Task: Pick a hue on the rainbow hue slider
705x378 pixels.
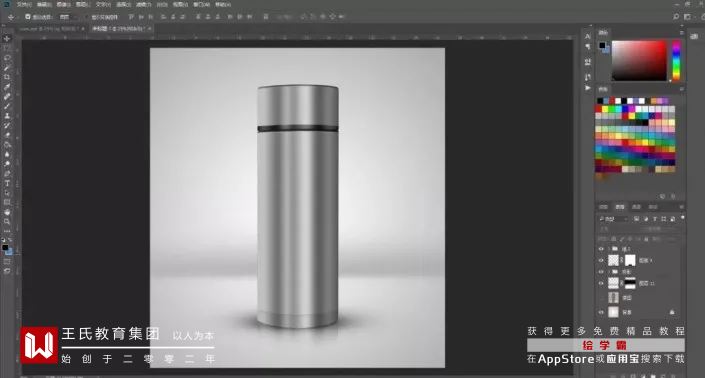Action: click(676, 61)
